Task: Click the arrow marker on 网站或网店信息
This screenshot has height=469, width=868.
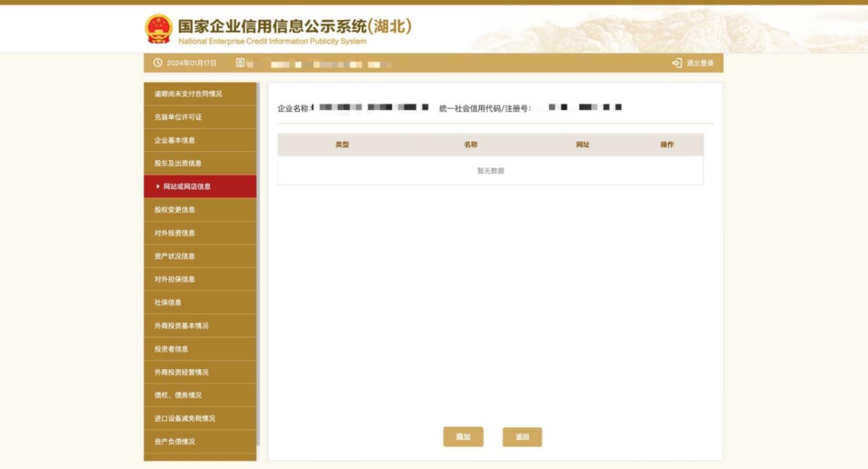Action: click(158, 187)
